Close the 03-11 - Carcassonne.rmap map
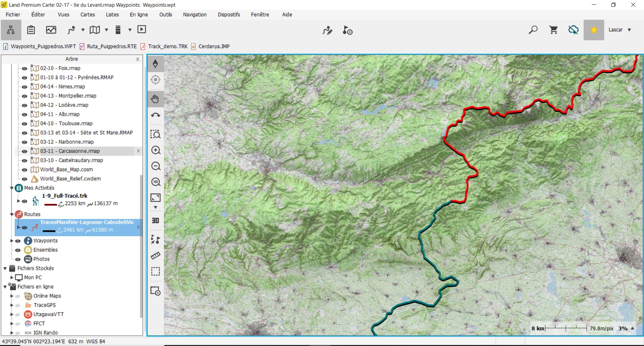 (x=138, y=151)
